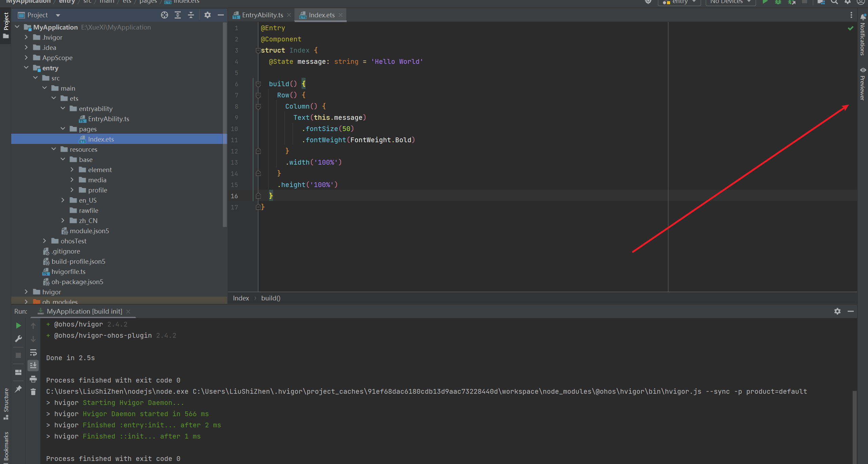
Task: Click the Run console vertical scrollbar
Action: (855, 428)
